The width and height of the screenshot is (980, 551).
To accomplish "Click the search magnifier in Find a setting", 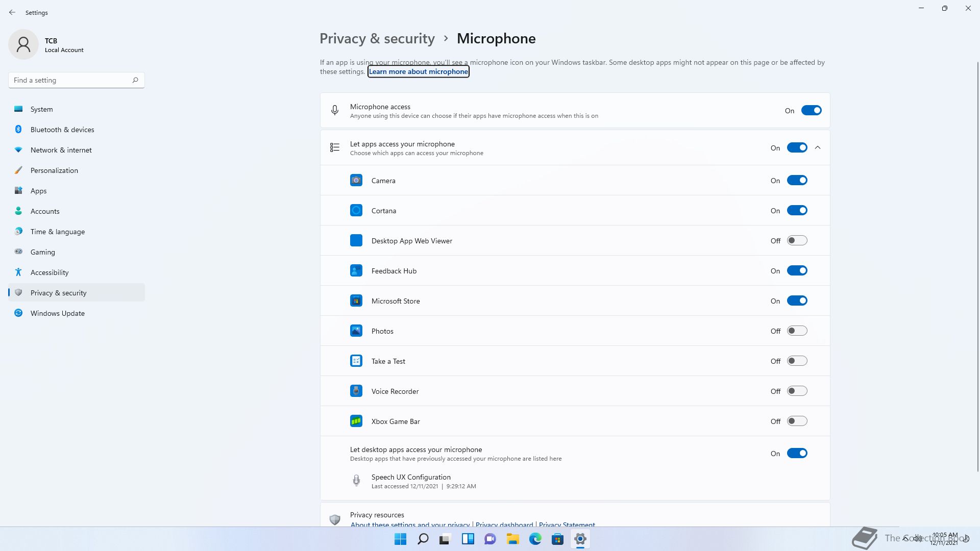I will 135,80.
